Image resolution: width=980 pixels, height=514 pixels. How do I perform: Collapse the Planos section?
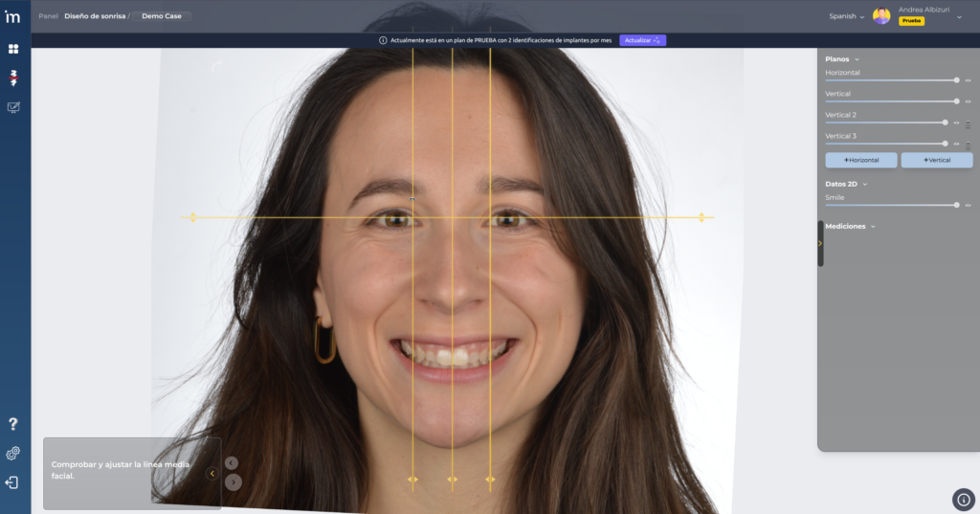pyautogui.click(x=857, y=59)
